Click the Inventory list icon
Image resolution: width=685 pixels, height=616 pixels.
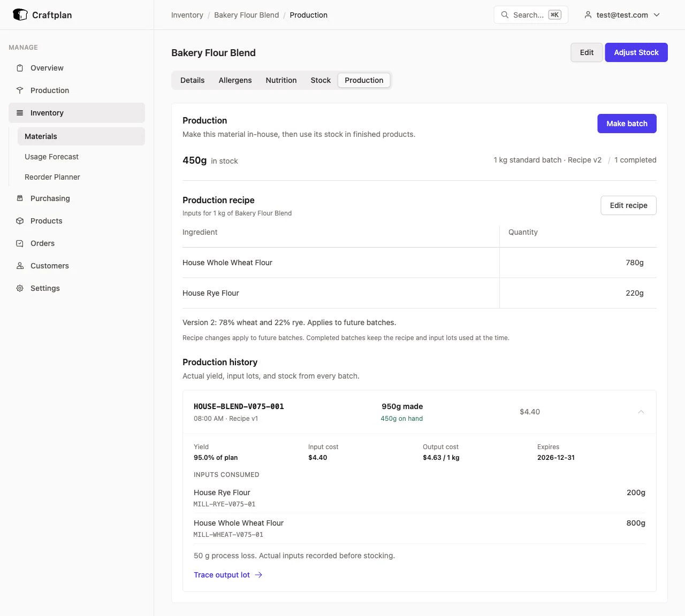[x=20, y=113]
